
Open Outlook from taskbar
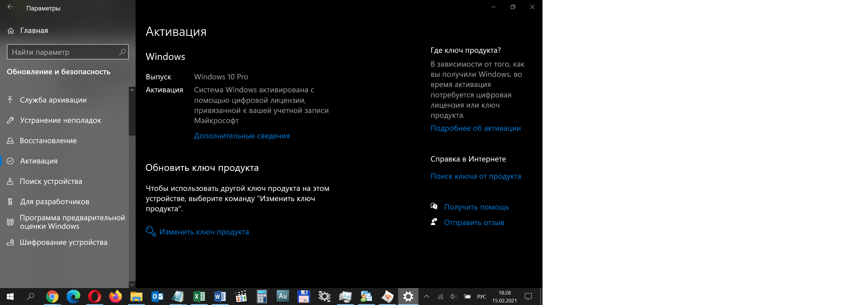pos(157,297)
